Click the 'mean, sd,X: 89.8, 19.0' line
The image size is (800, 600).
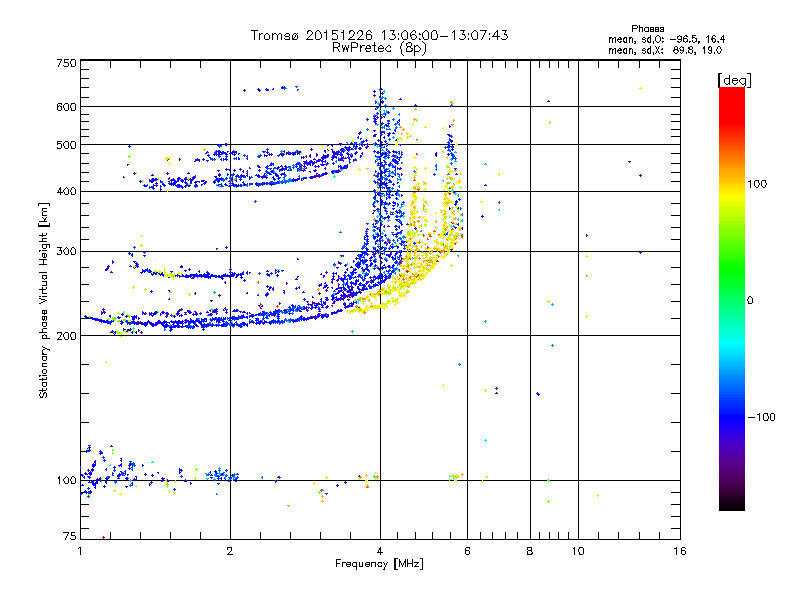pyautogui.click(x=665, y=50)
